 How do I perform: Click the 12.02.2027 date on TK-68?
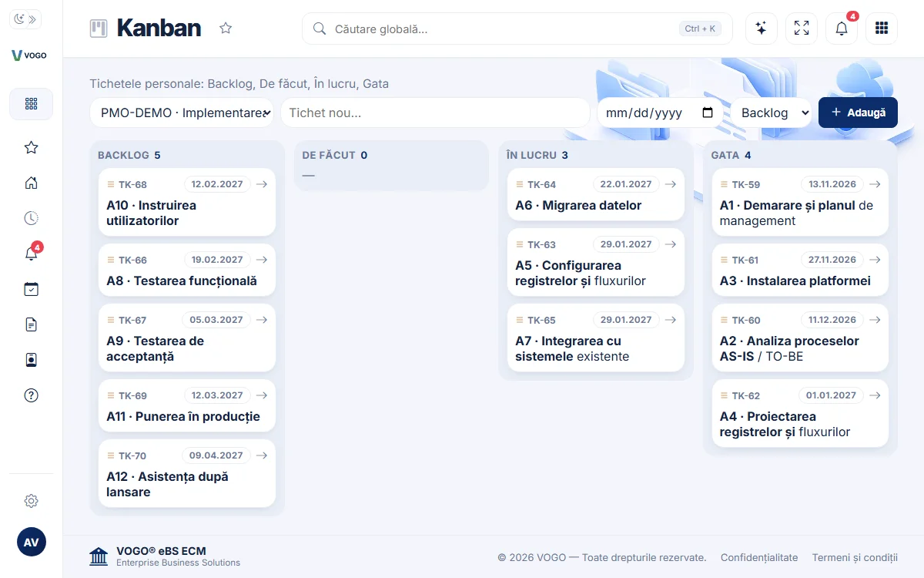pyautogui.click(x=217, y=184)
